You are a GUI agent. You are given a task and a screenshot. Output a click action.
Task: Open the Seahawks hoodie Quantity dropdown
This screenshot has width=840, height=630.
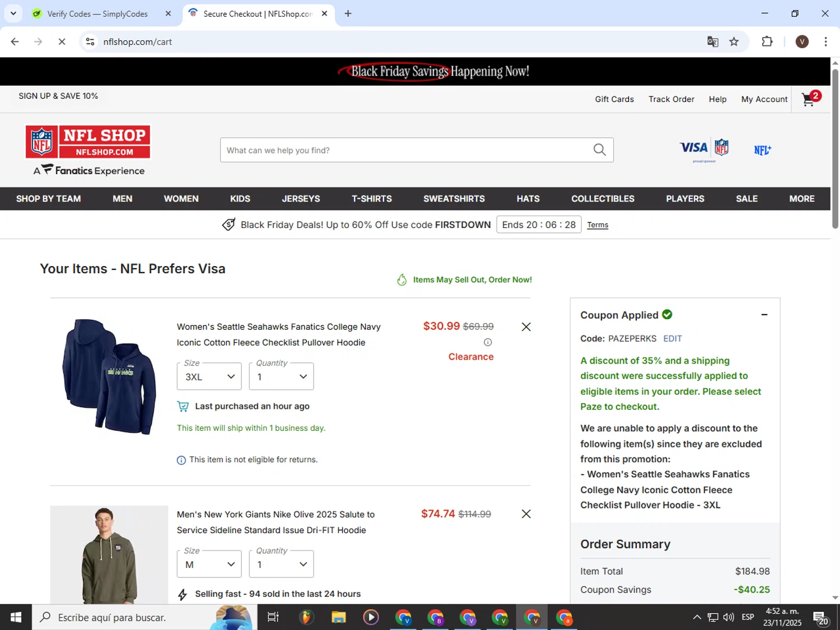[x=281, y=376]
